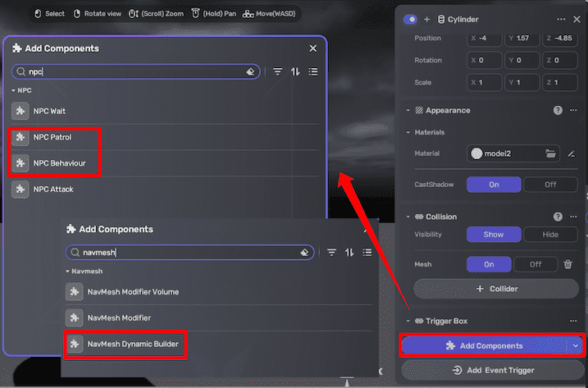Image resolution: width=588 pixels, height=388 pixels.
Task: Collapse the Navmesh category group
Action: [x=67, y=272]
